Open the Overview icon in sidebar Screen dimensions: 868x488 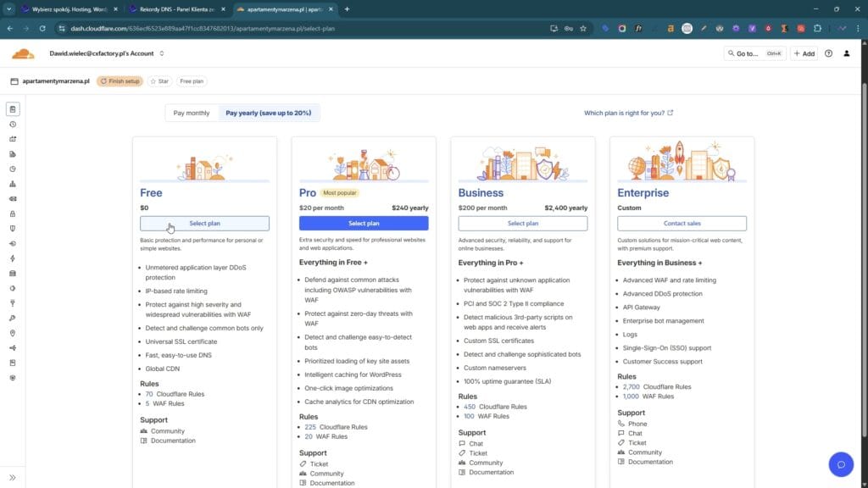[x=13, y=109]
